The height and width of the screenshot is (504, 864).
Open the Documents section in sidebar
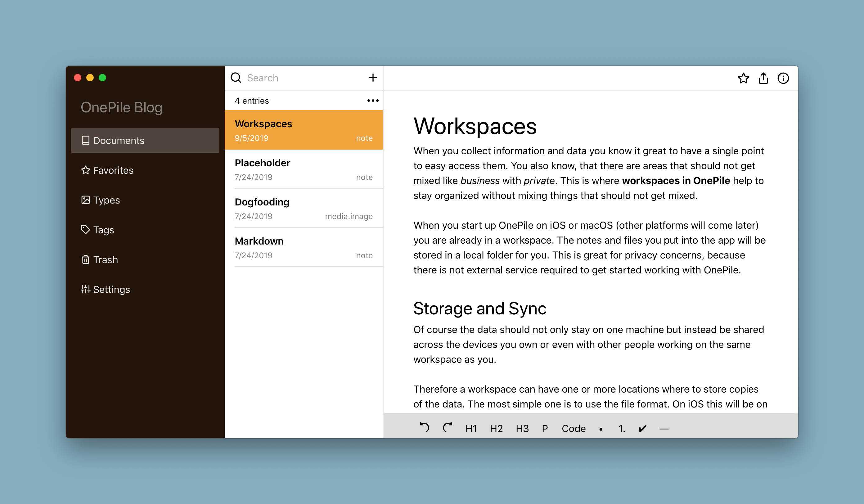point(118,140)
